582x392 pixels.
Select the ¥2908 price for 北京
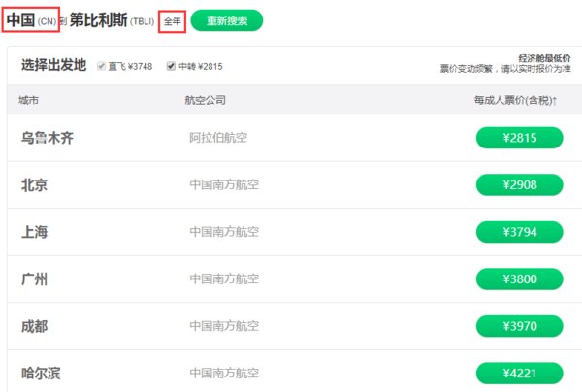pyautogui.click(x=519, y=184)
